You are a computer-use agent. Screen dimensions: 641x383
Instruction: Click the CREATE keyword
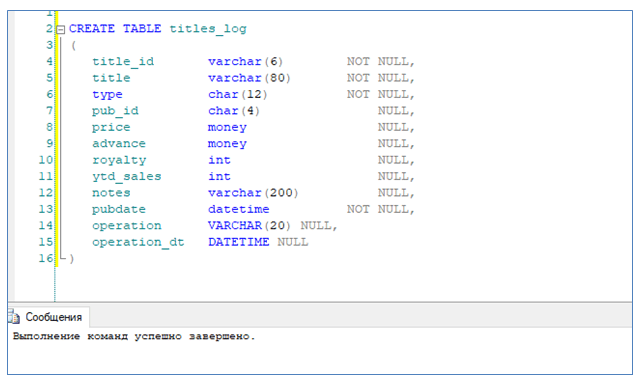coord(92,29)
